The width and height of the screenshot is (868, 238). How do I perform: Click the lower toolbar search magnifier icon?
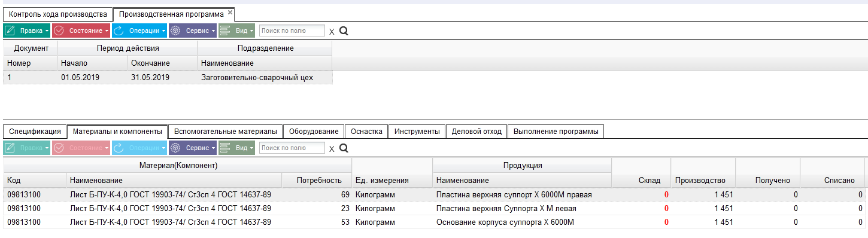coord(344,148)
